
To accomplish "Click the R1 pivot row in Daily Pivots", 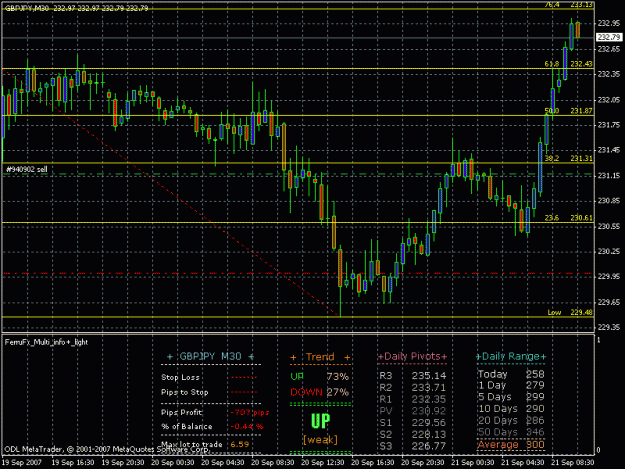I will coord(413,399).
